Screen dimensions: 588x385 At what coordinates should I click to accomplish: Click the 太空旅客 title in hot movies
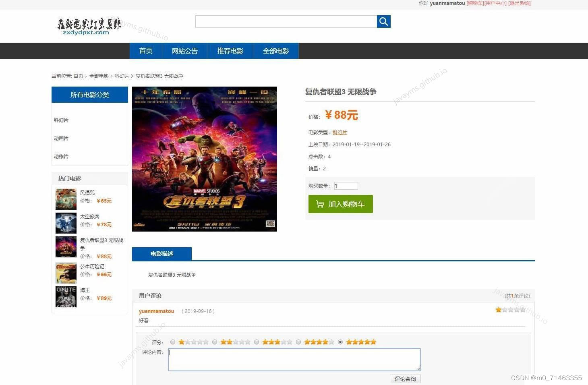coord(90,216)
